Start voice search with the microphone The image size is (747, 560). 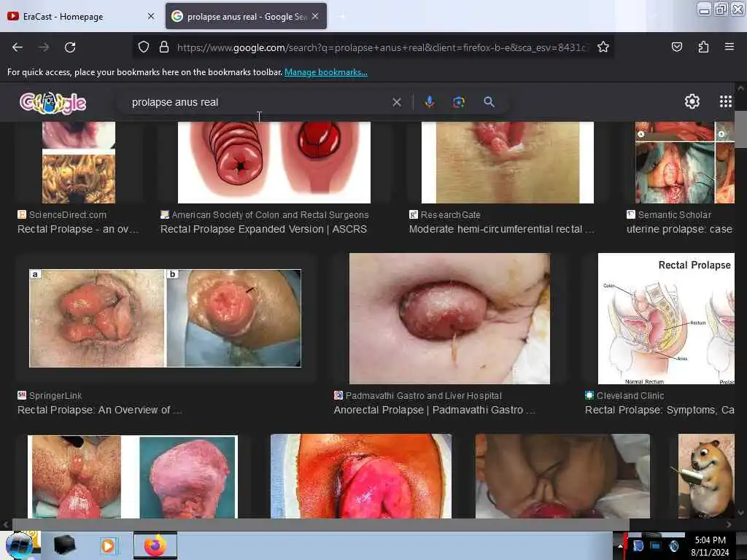tap(429, 102)
